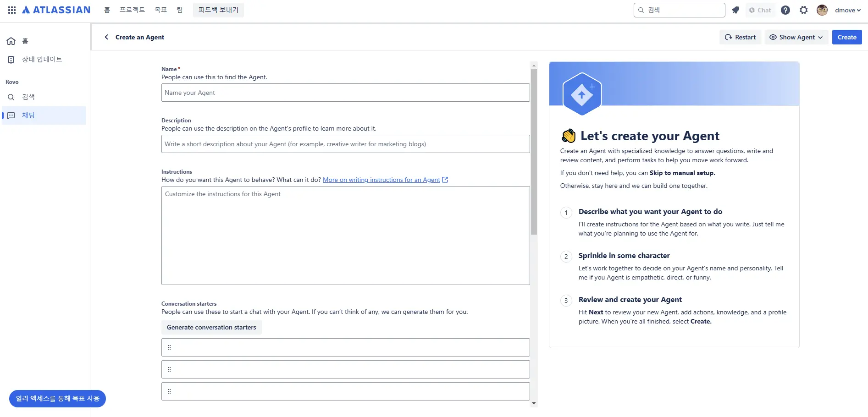Select 검색 under Rovo in the sidebar
The height and width of the screenshot is (417, 868).
click(28, 97)
